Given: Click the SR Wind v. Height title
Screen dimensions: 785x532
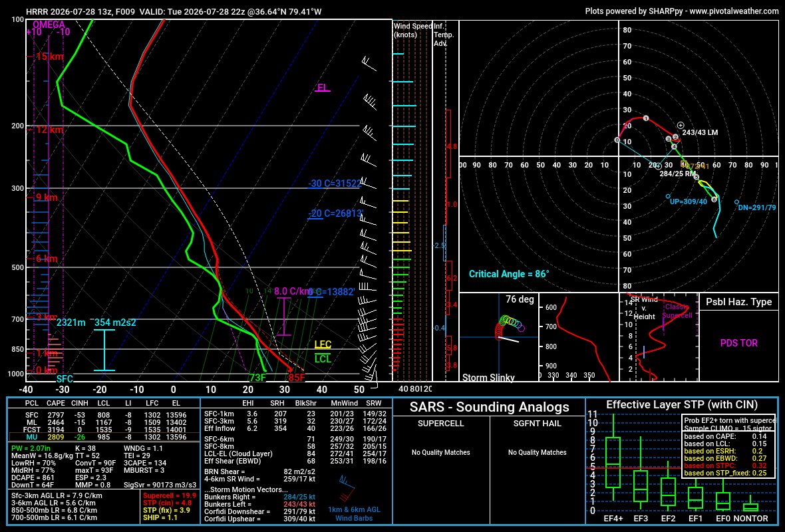Looking at the screenshot, I should (x=644, y=308).
